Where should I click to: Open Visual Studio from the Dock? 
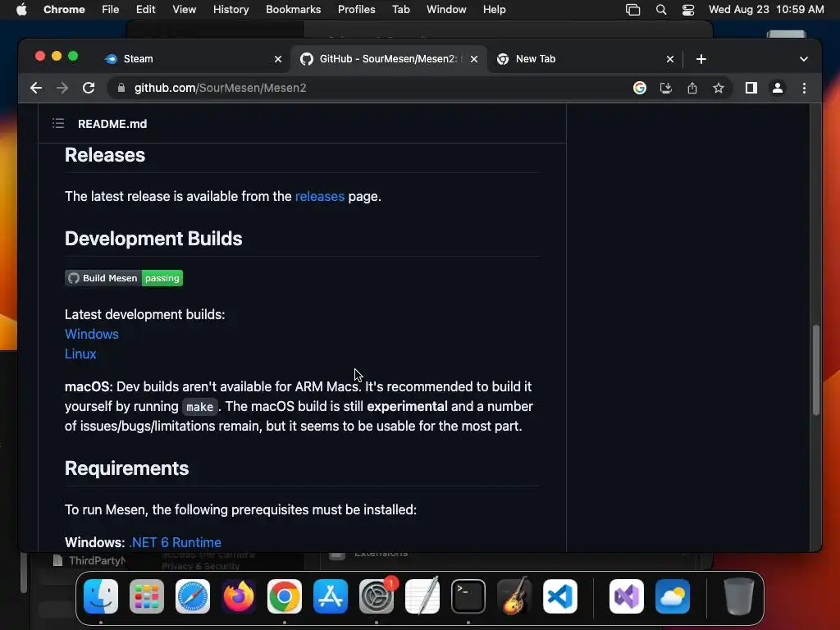point(626,596)
